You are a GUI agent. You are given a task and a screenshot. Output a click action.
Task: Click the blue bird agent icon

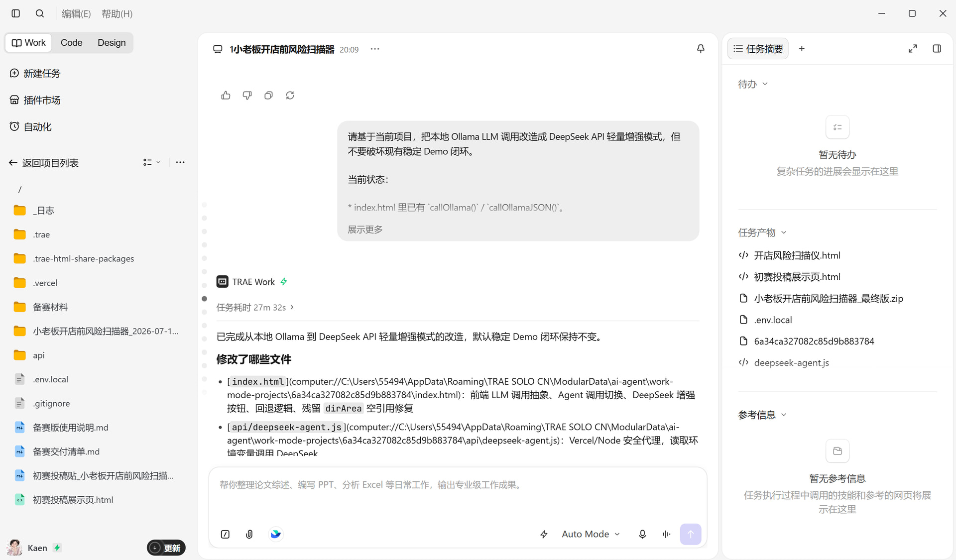pos(275,534)
